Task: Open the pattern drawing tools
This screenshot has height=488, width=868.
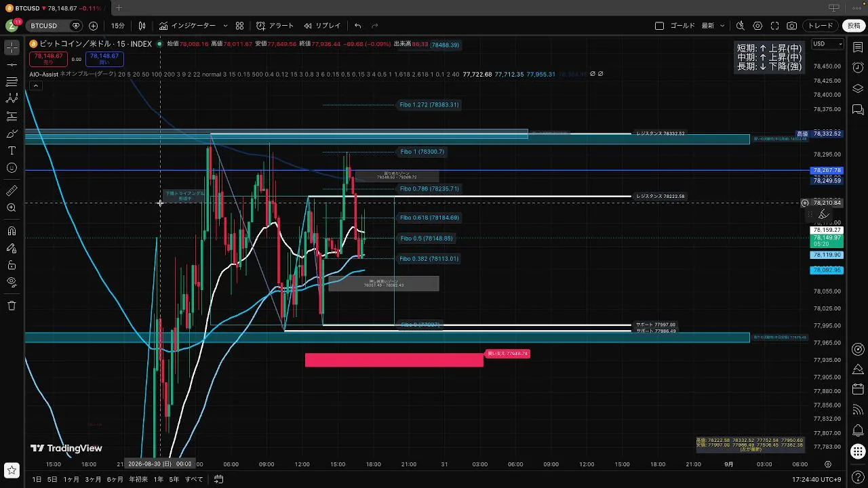Action: (x=12, y=99)
